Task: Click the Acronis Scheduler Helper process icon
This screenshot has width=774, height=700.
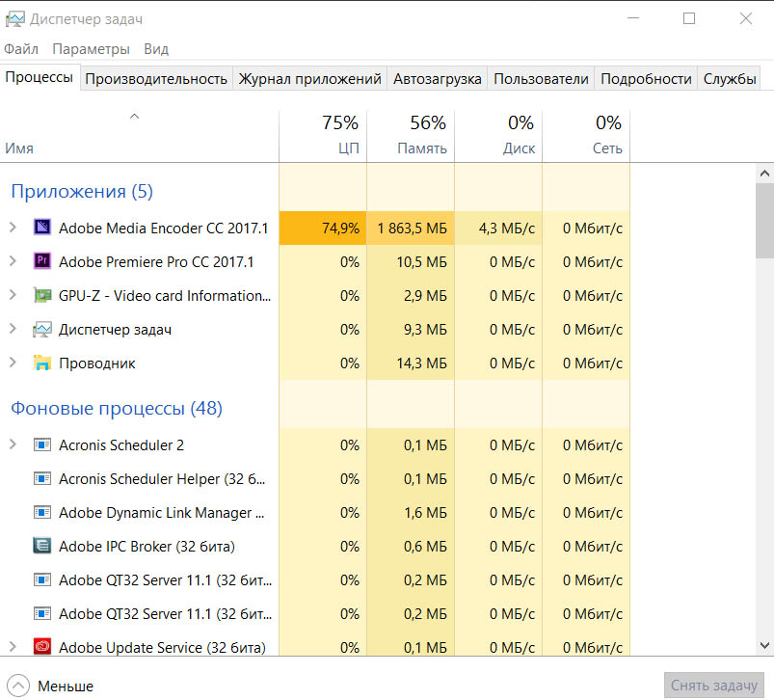Action: 42,478
